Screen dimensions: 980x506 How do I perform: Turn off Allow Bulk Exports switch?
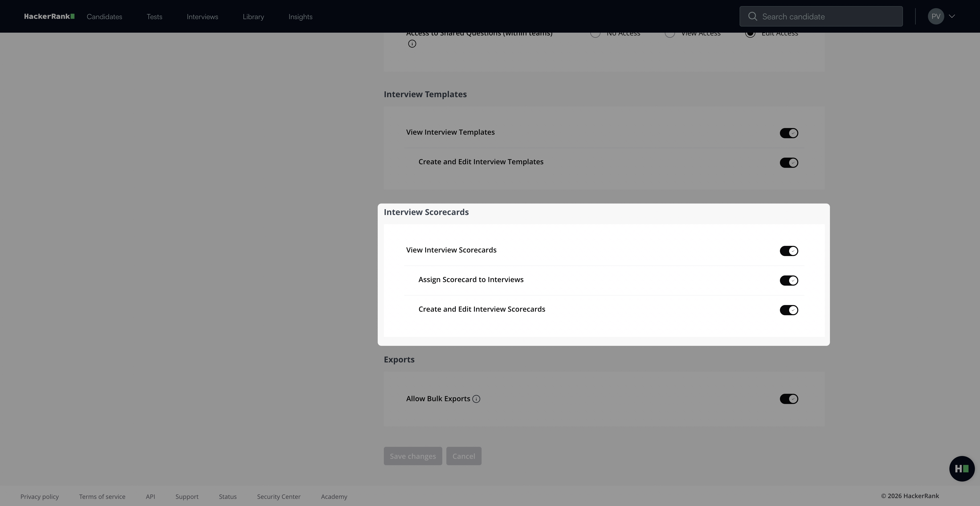coord(789,399)
